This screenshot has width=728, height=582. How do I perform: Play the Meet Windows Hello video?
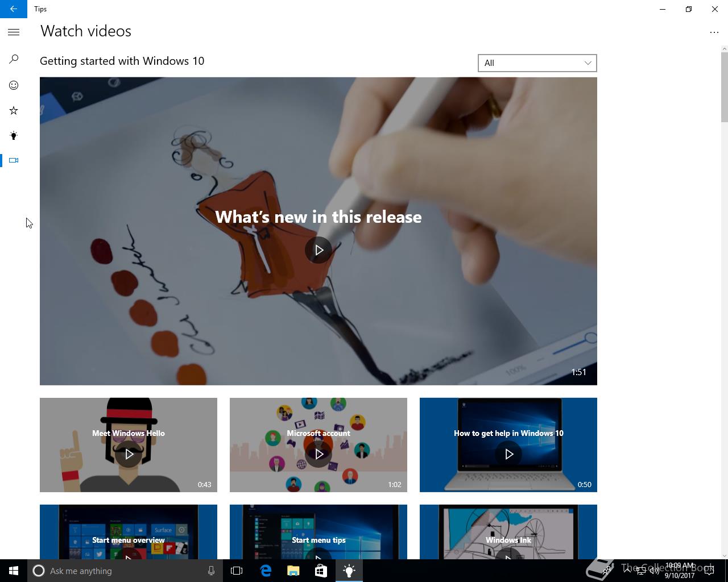129,454
